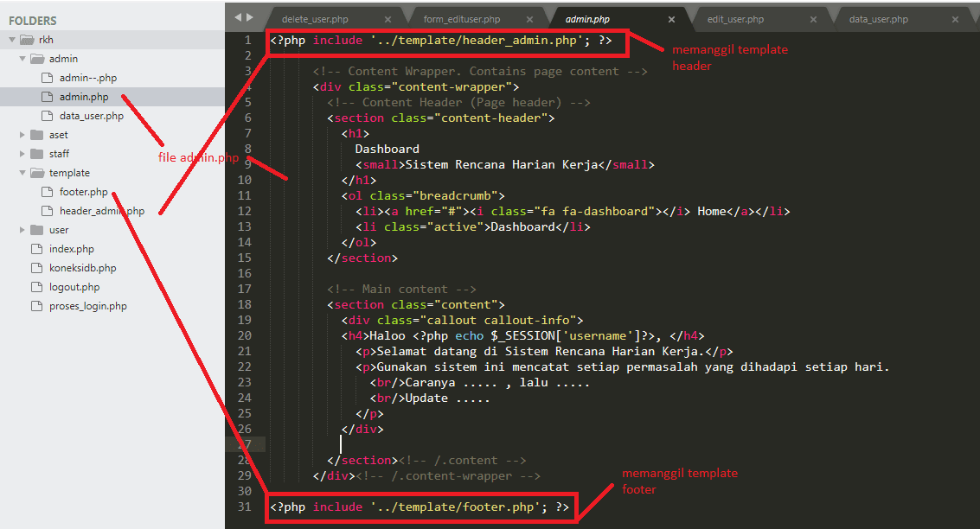Close the data_user.php tab
Viewport: 980px width, 529px height.
[957, 16]
